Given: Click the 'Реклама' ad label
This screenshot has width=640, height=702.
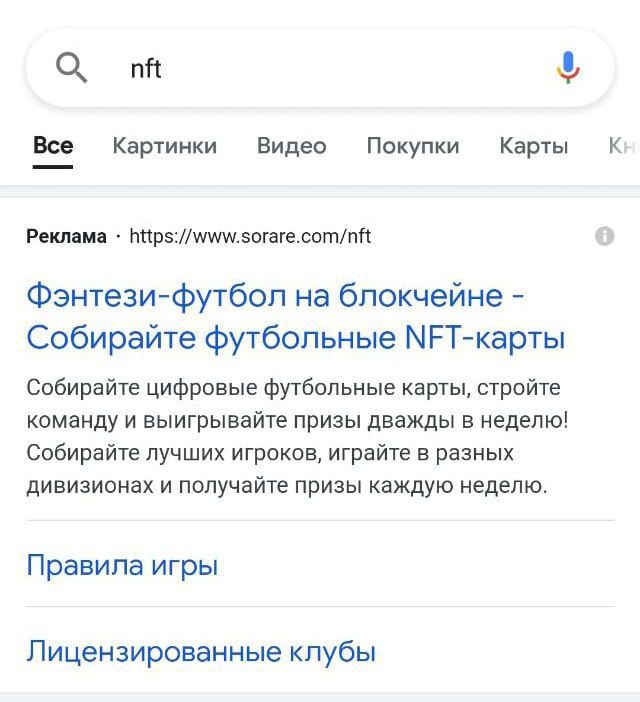Looking at the screenshot, I should pyautogui.click(x=66, y=237).
